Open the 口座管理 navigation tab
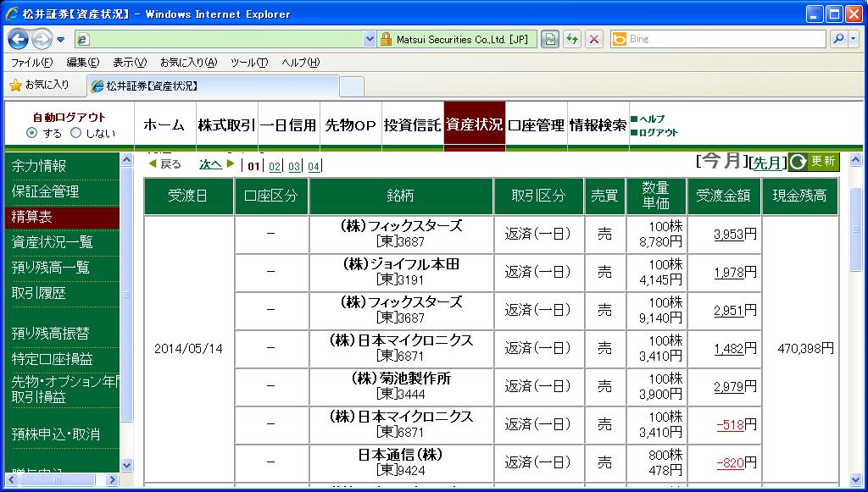 pyautogui.click(x=536, y=125)
